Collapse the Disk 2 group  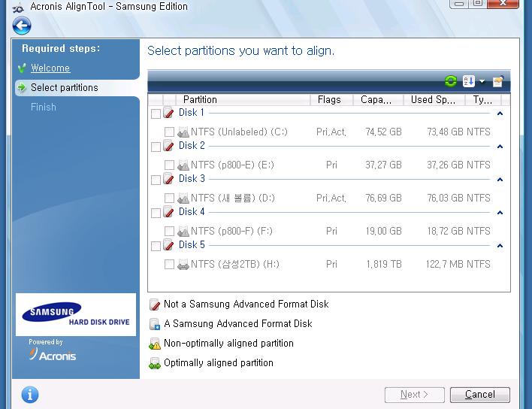tap(500, 147)
